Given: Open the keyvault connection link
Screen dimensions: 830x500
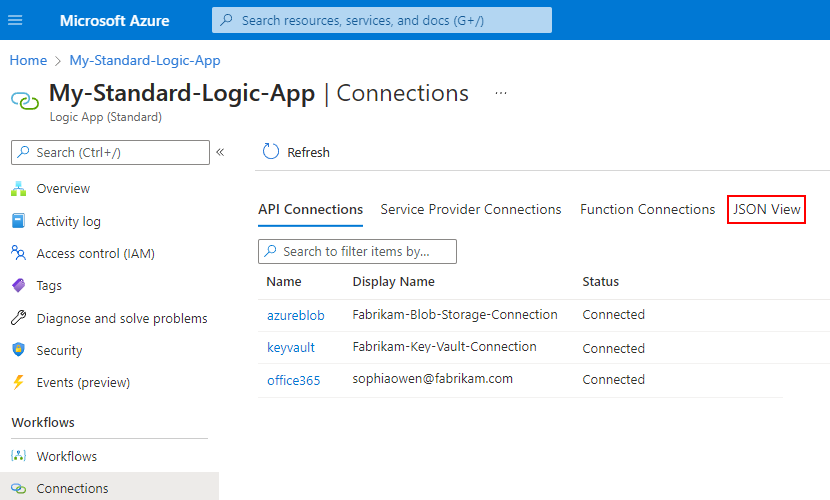Looking at the screenshot, I should (291, 348).
